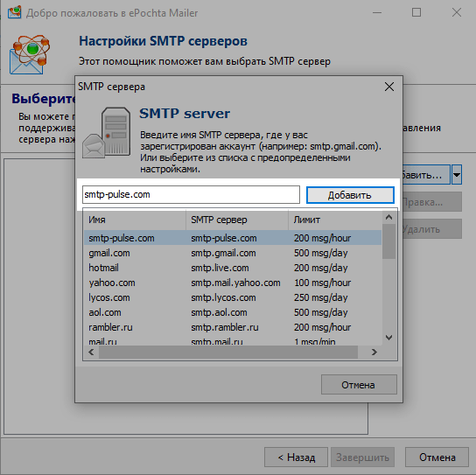Select the smtp-pulse.com row name
Screen dimensions: 476x475
click(x=122, y=238)
